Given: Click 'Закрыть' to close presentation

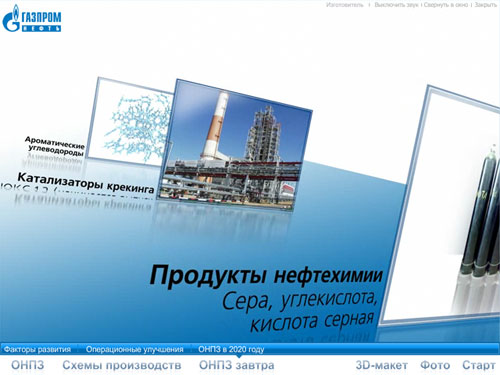Looking at the screenshot, I should [x=486, y=5].
